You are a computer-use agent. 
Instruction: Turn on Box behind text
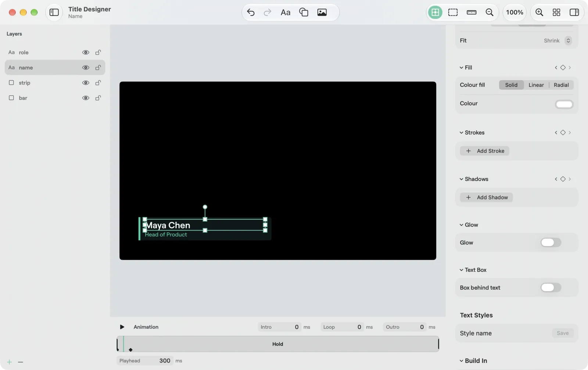(x=551, y=287)
